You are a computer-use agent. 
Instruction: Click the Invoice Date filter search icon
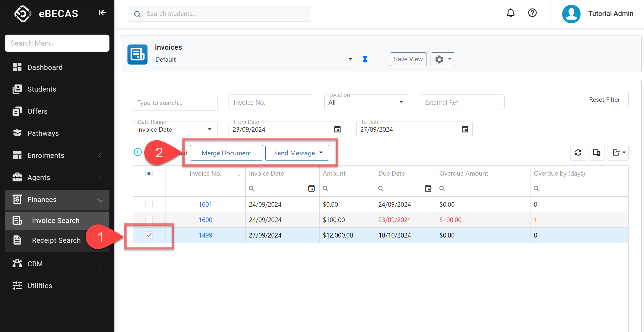coord(251,189)
